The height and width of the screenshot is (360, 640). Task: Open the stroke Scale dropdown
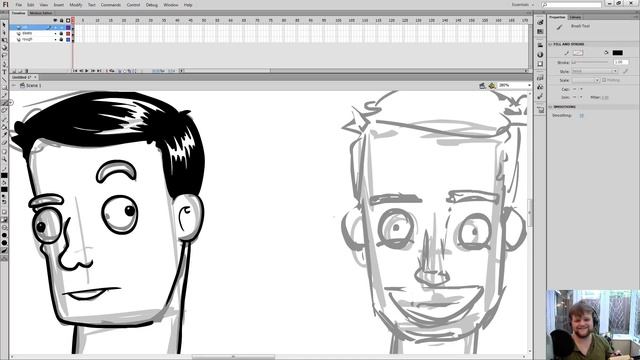click(x=585, y=80)
